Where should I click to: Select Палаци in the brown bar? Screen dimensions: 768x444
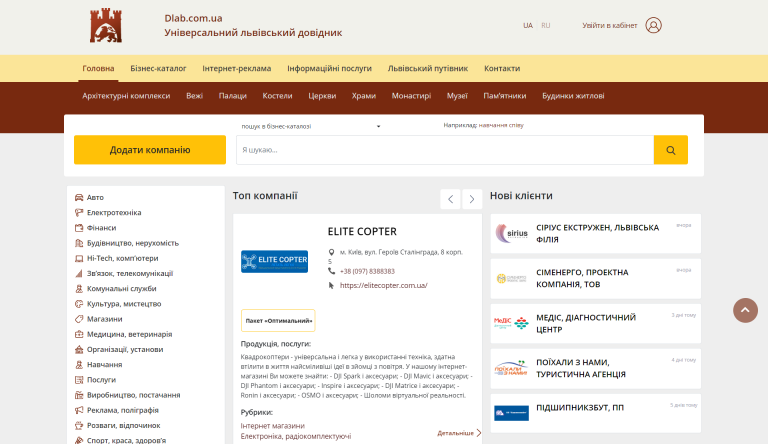(233, 96)
